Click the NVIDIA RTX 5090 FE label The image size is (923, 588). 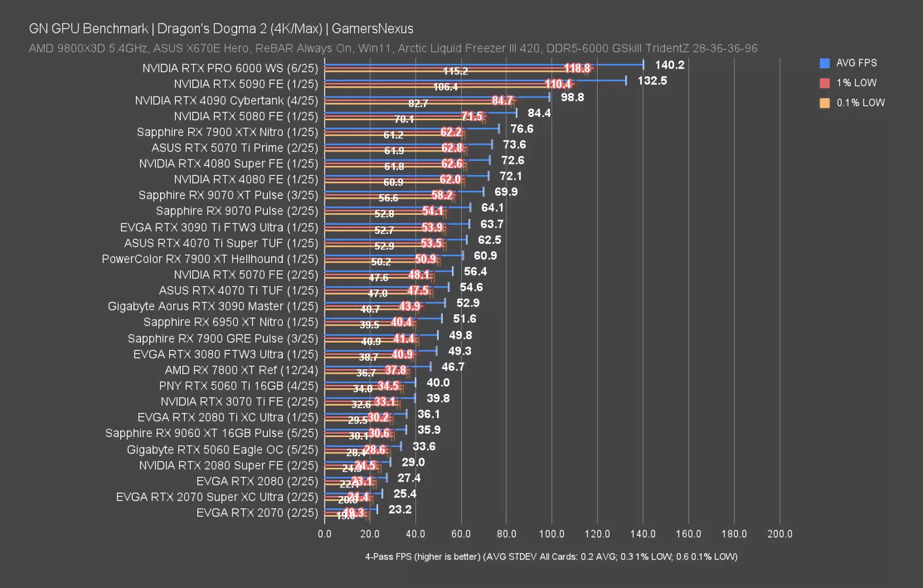pos(246,84)
